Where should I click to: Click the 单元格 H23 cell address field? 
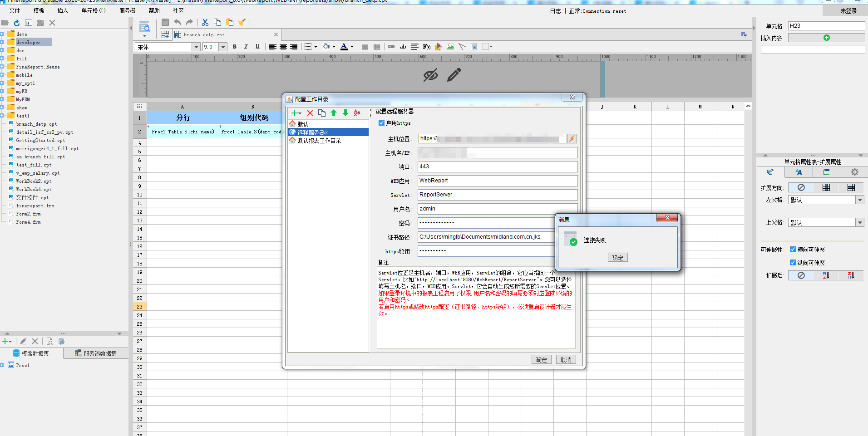tap(826, 26)
